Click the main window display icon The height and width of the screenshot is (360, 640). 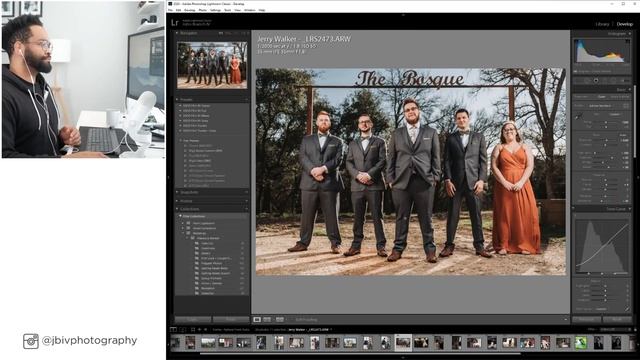click(x=173, y=329)
